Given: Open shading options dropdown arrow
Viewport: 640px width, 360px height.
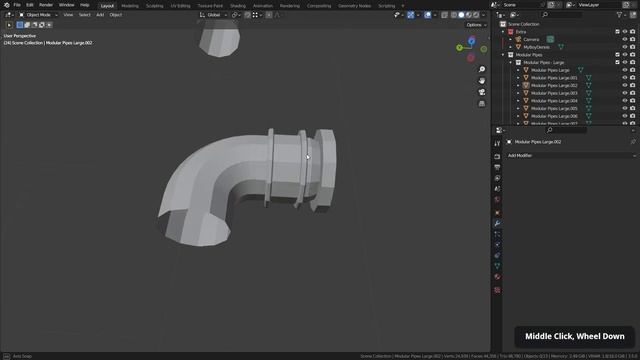Looking at the screenshot, I should click(x=484, y=15).
